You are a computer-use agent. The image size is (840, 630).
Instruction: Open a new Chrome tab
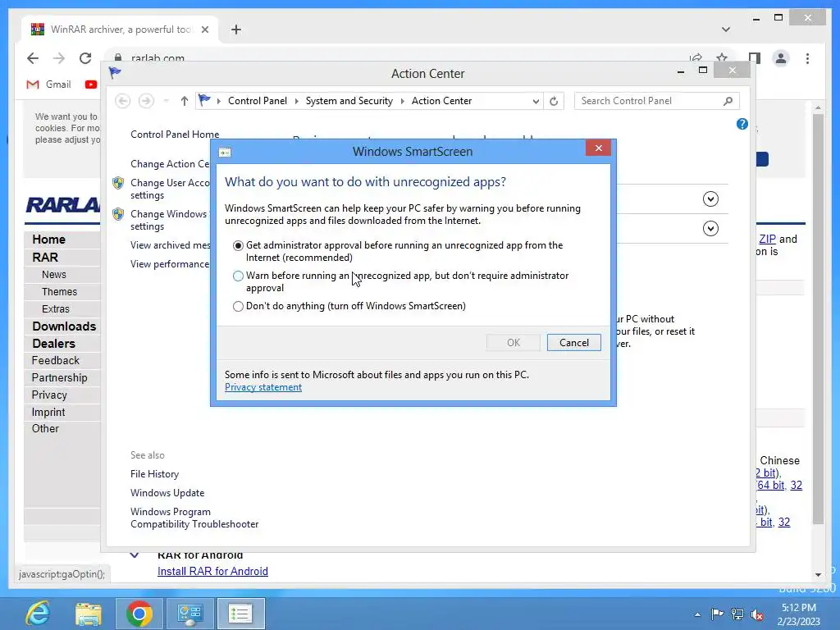(x=236, y=30)
